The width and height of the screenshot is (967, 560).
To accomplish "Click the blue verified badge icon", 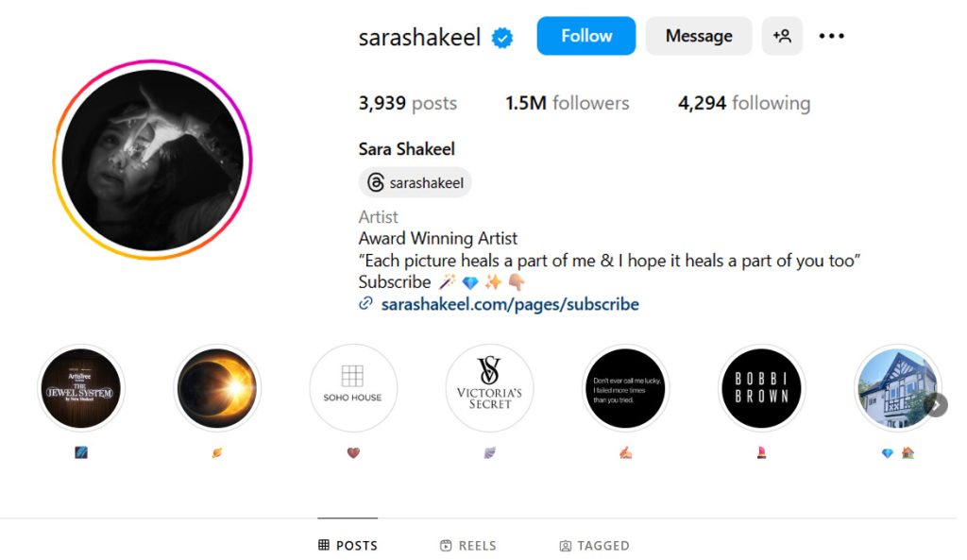I will (502, 38).
